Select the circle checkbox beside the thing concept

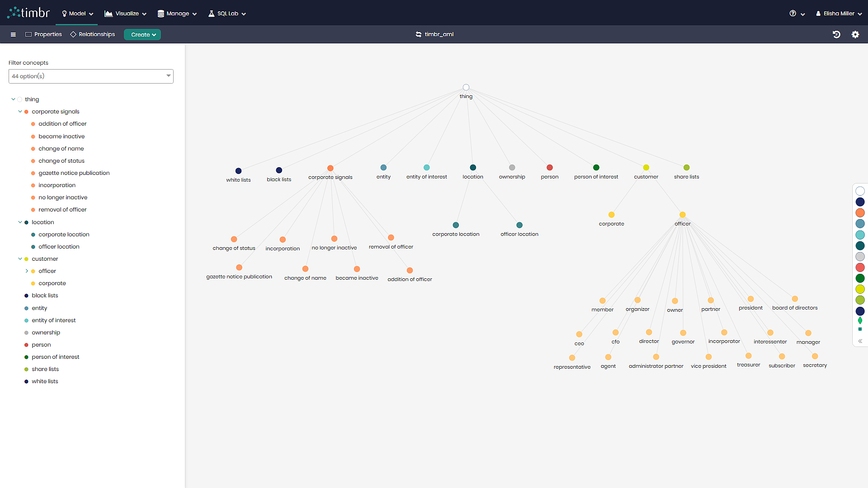click(x=20, y=99)
